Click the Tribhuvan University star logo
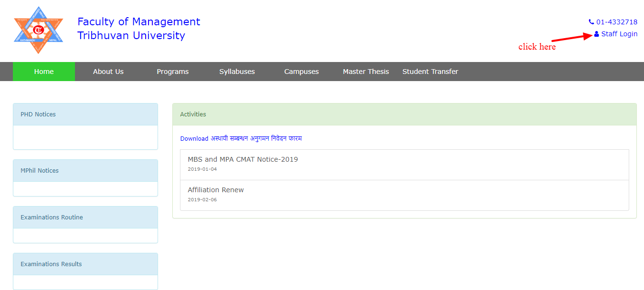644x290 pixels. [38, 29]
